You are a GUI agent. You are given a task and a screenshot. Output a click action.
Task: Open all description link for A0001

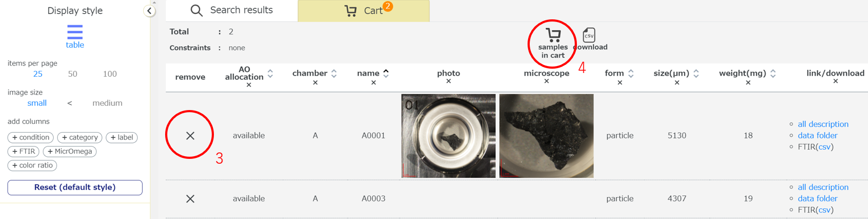[x=822, y=124]
